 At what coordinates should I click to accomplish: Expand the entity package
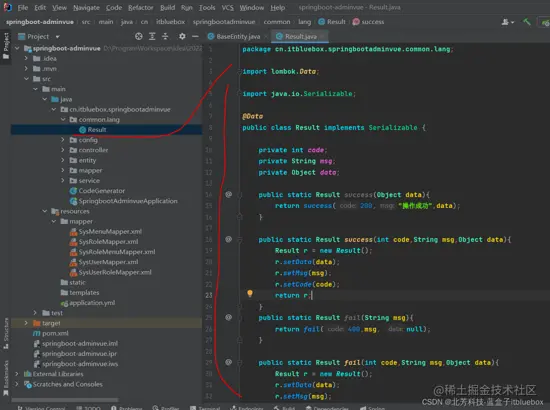pos(63,160)
